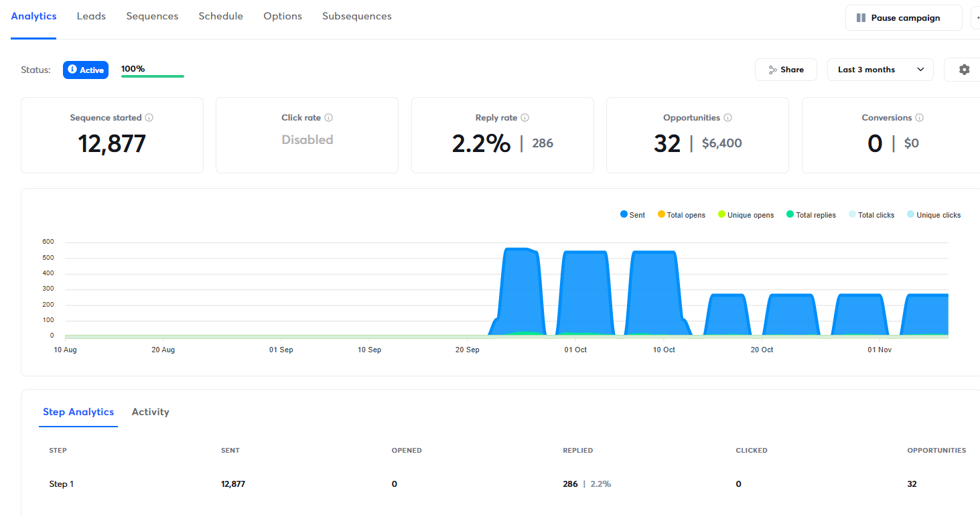Click the Pause campaign button
The width and height of the screenshot is (980, 517).
[x=904, y=18]
